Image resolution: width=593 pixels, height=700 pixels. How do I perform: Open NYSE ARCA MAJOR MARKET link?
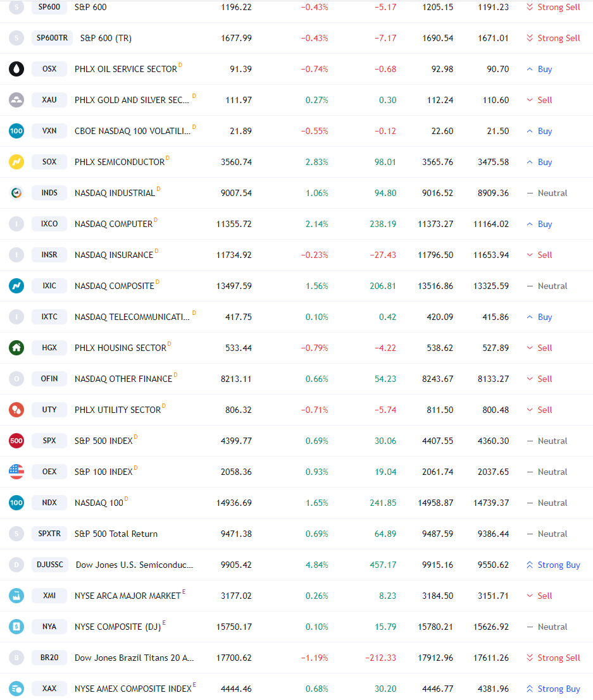[x=127, y=596]
